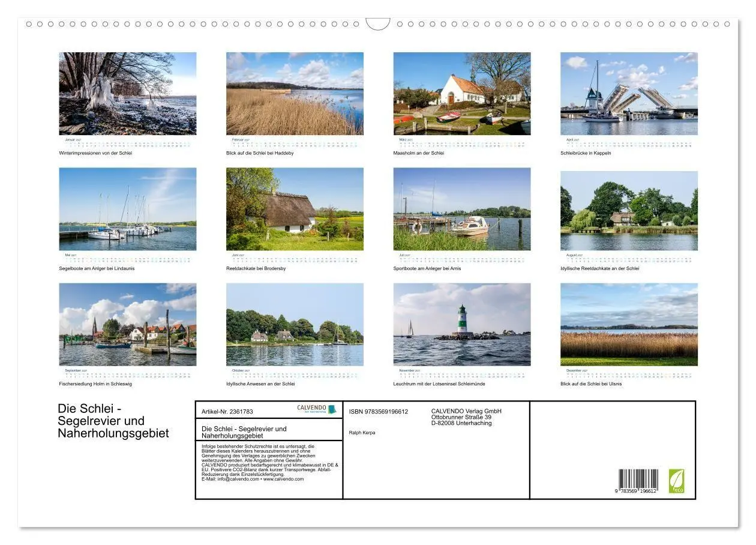The height and width of the screenshot is (545, 756).
Task: Click author name 'Ralph Kerpa'
Action: [362, 433]
